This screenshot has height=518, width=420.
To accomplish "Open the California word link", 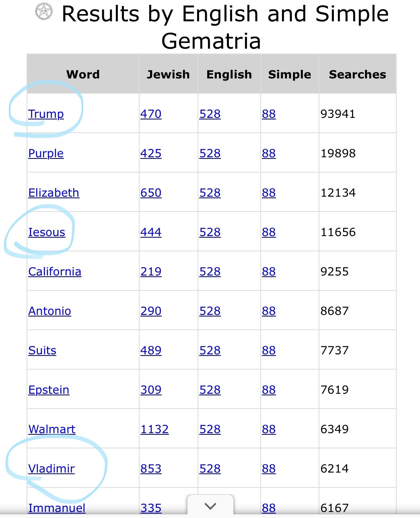I will [x=55, y=271].
